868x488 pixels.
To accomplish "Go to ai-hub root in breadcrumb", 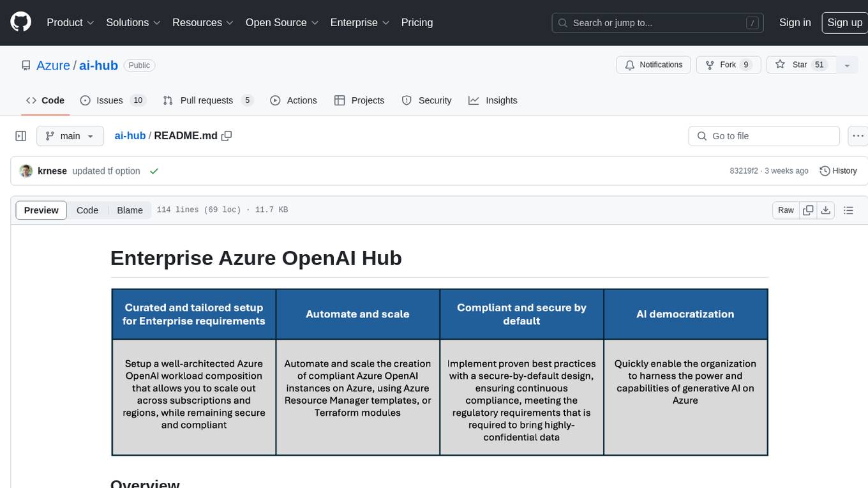I will pos(130,136).
